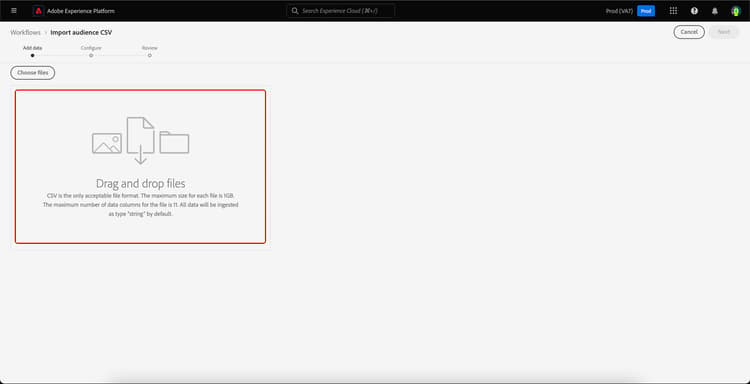
Task: Click the CSV file format description text
Action: tap(140, 205)
